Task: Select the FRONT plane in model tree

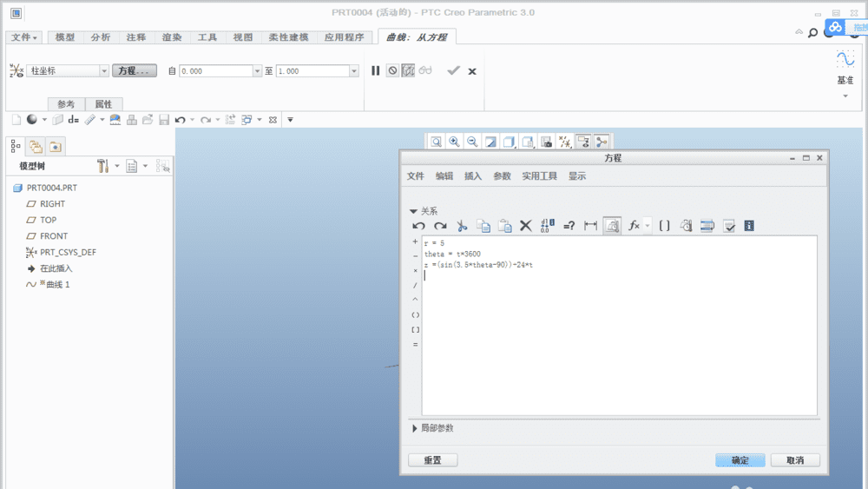Action: pyautogui.click(x=54, y=236)
